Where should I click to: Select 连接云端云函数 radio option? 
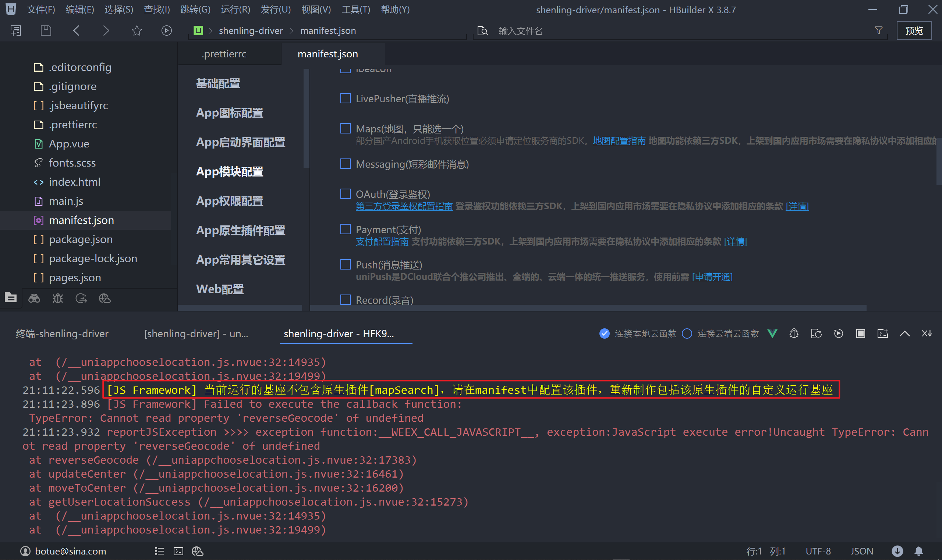point(687,333)
